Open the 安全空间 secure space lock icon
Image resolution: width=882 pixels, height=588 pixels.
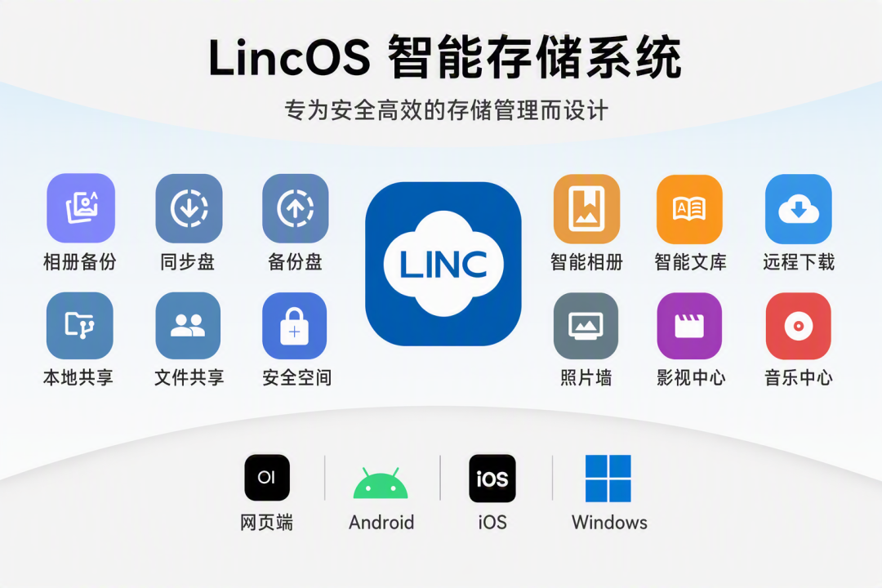click(295, 325)
